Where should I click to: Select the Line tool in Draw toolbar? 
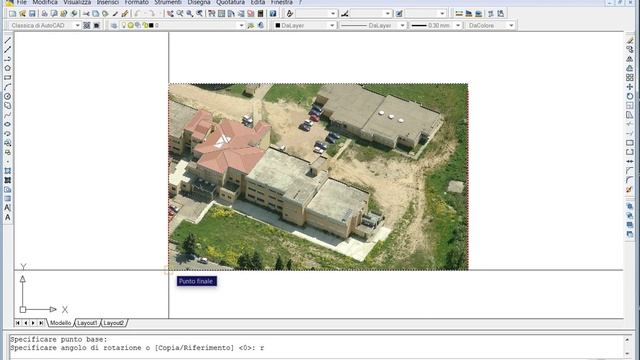[x=7, y=40]
